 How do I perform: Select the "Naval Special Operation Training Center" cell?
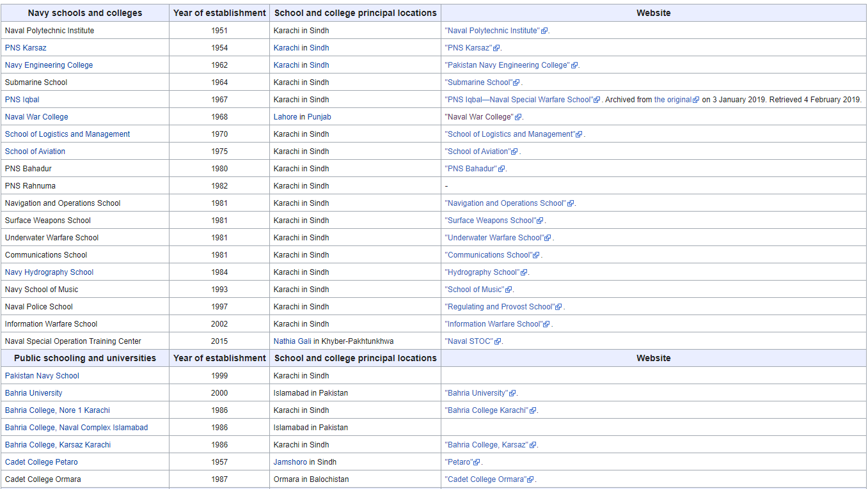(85, 341)
